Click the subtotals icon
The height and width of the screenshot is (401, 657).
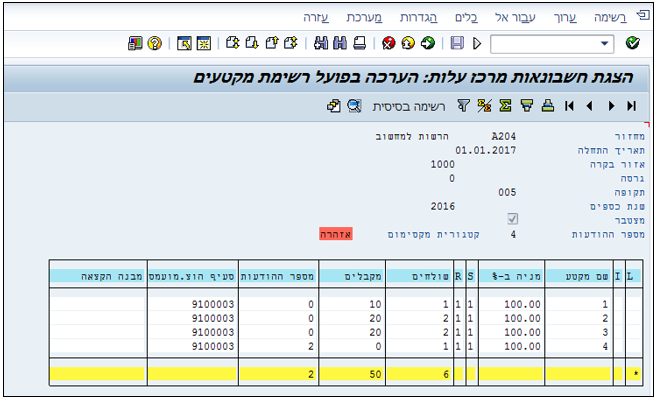484,106
